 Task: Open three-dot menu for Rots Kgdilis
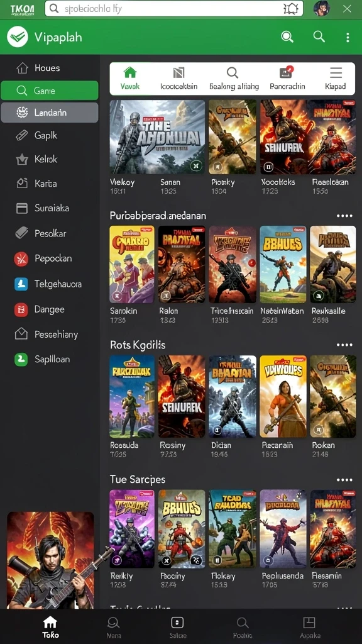(344, 345)
